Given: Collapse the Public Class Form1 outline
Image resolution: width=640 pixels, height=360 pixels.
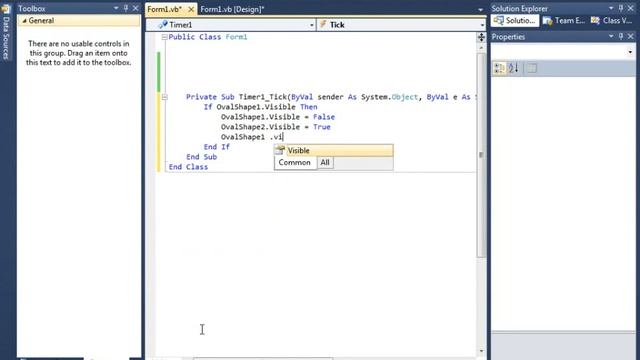Looking at the screenshot, I should tap(164, 37).
